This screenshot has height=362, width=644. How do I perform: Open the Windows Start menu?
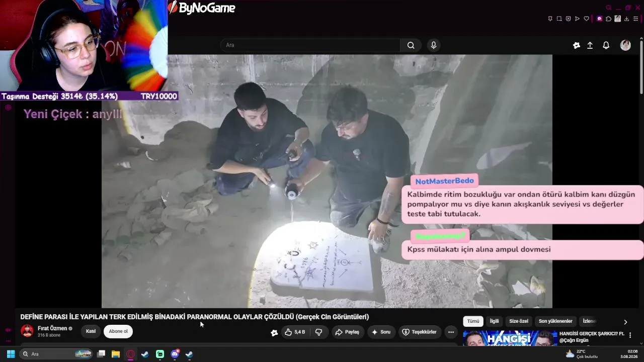pos(11,354)
